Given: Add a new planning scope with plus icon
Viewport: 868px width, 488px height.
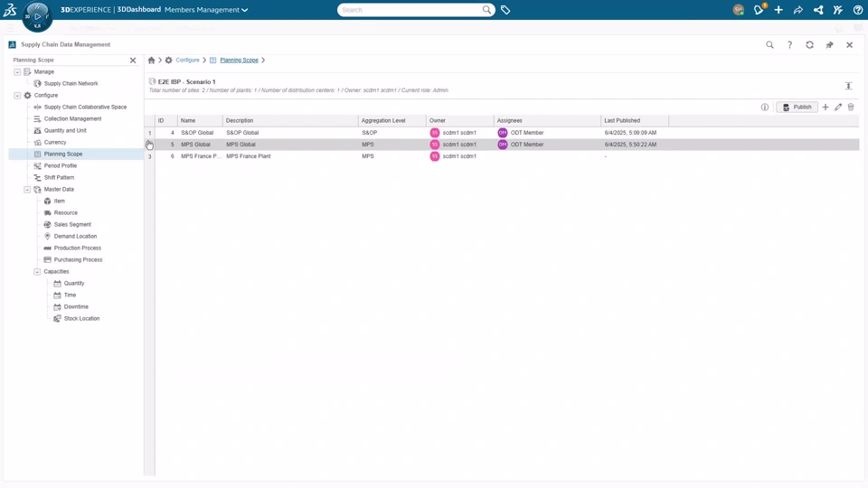Looking at the screenshot, I should tap(826, 108).
